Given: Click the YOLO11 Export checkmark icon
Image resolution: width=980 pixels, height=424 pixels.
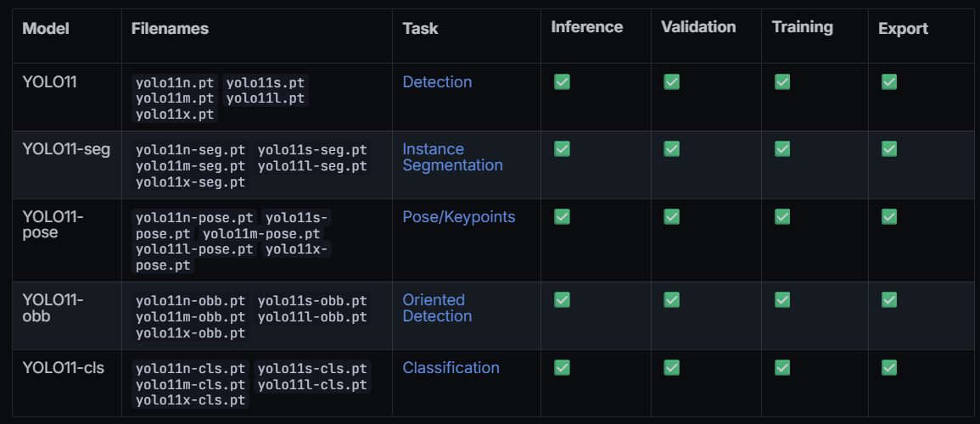Looking at the screenshot, I should 889,81.
